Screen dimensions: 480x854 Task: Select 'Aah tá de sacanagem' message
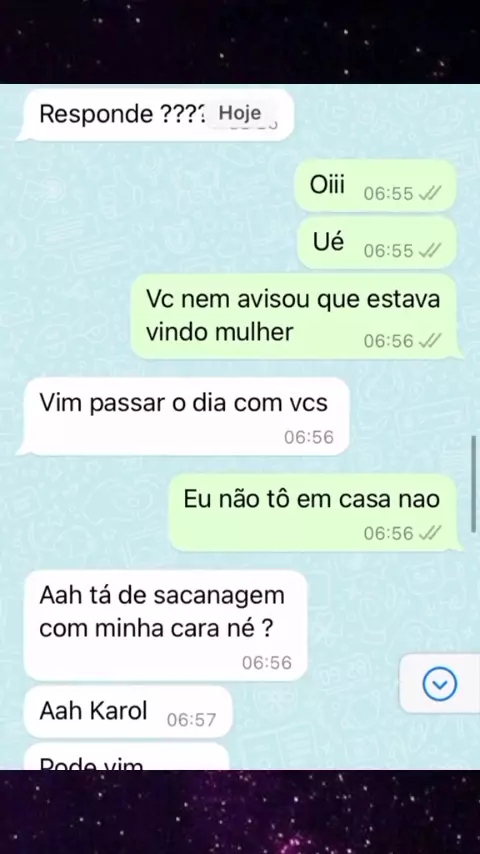(166, 625)
